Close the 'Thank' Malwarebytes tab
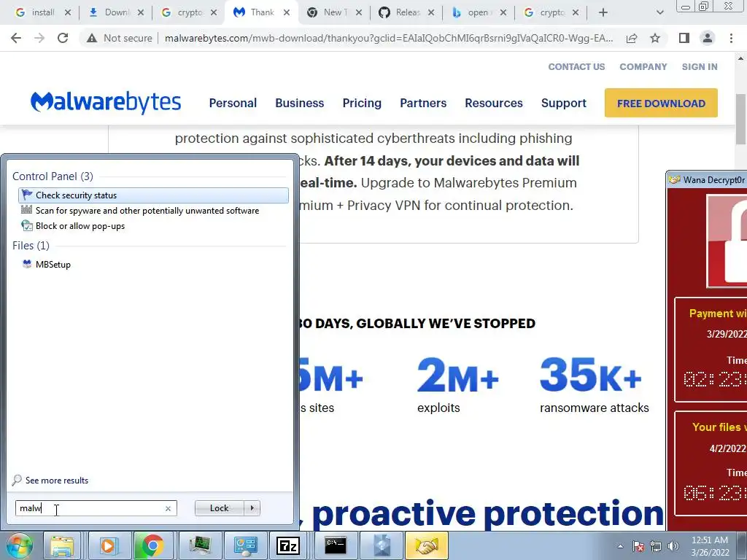This screenshot has width=747, height=560. 286,12
